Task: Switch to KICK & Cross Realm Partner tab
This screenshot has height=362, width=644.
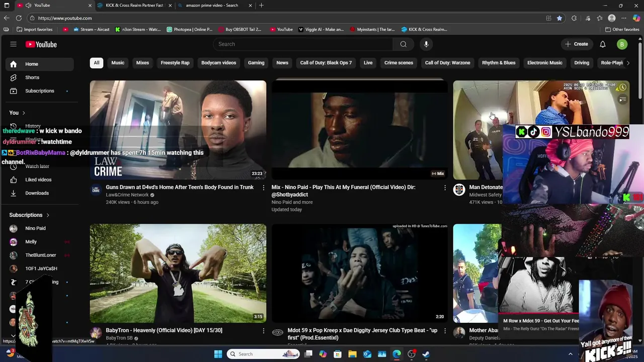Action: click(x=134, y=6)
